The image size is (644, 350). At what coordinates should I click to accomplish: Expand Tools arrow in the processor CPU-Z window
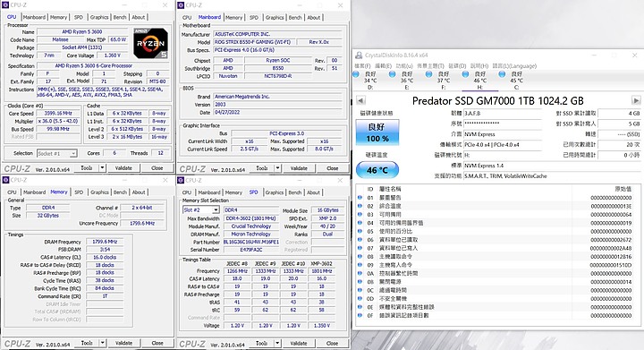[102, 167]
